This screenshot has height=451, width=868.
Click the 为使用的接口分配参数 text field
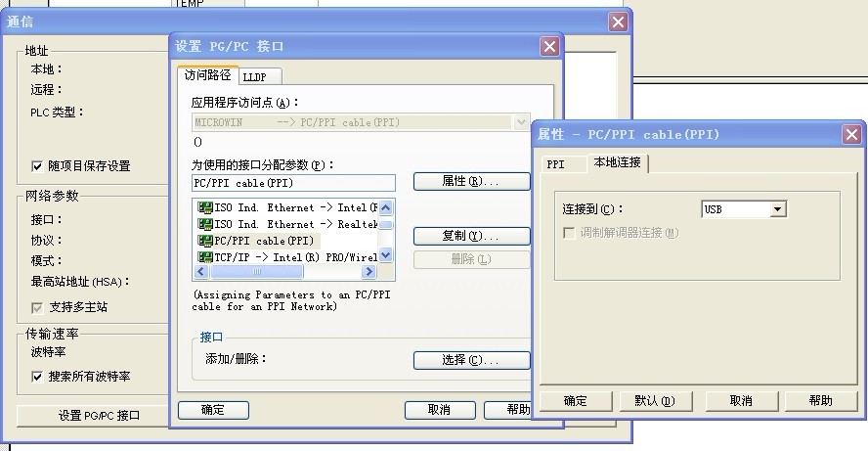tap(293, 183)
